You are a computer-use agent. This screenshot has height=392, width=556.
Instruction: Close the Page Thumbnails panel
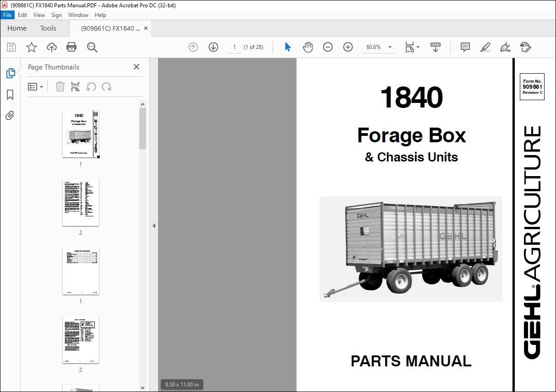point(136,67)
